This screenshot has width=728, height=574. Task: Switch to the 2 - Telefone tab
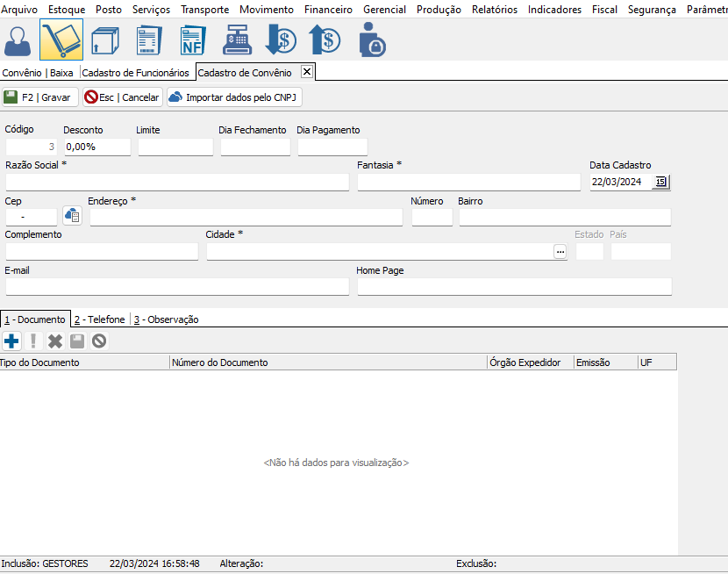[x=99, y=319]
